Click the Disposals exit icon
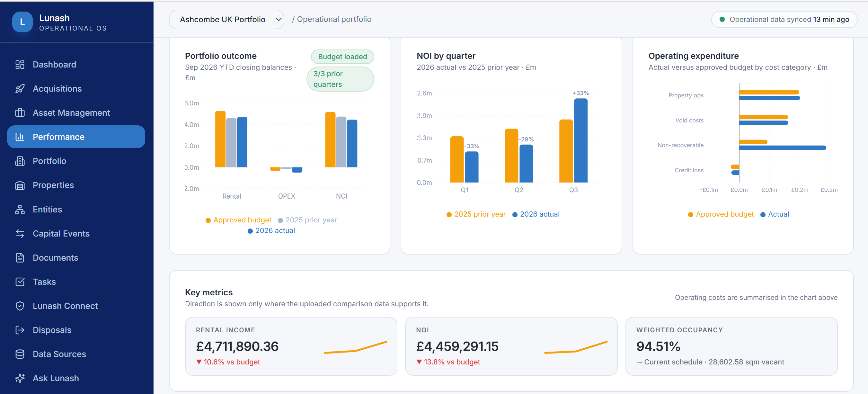Screen dimensions: 868x394 pos(20,330)
